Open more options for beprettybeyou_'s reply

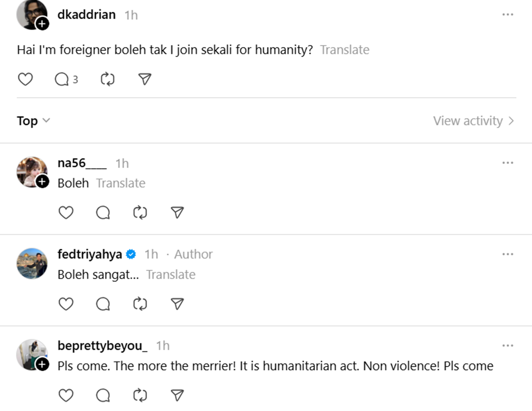click(x=508, y=345)
